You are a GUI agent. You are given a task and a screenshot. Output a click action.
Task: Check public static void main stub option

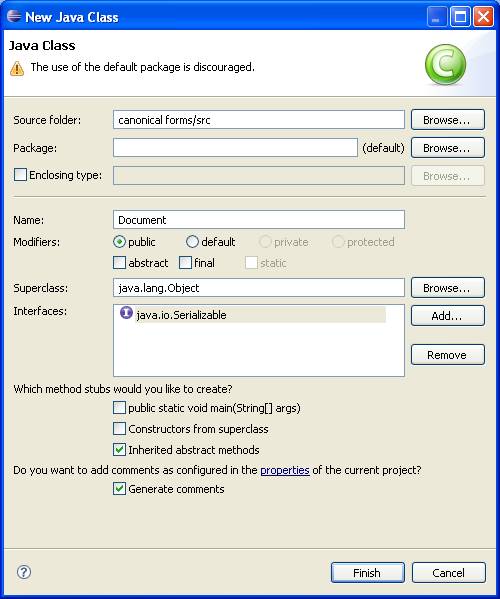point(120,408)
